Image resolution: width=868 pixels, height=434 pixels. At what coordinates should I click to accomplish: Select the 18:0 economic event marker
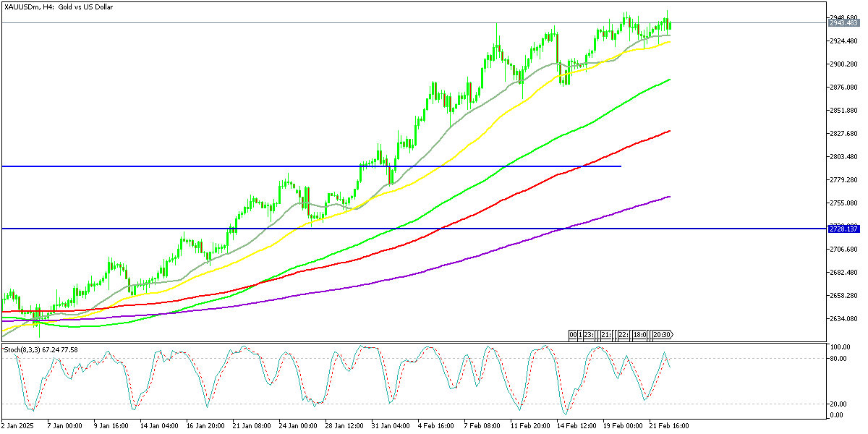click(x=639, y=335)
